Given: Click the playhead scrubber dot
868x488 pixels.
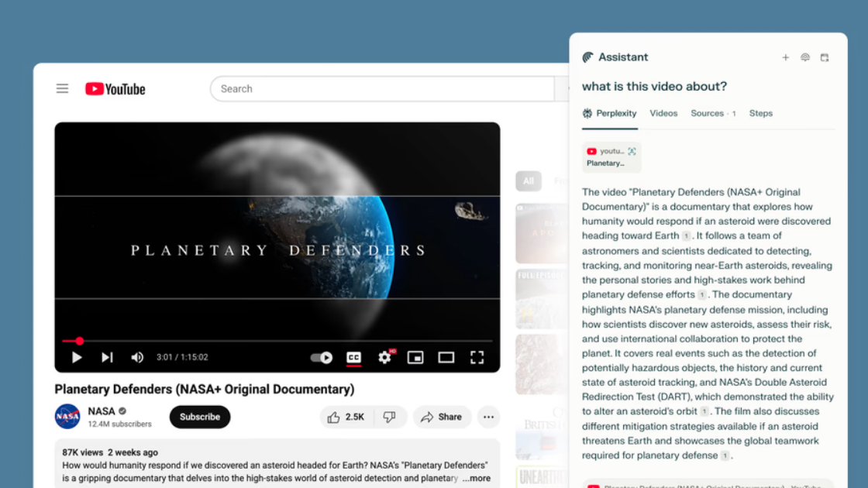Looking at the screenshot, I should (x=80, y=341).
